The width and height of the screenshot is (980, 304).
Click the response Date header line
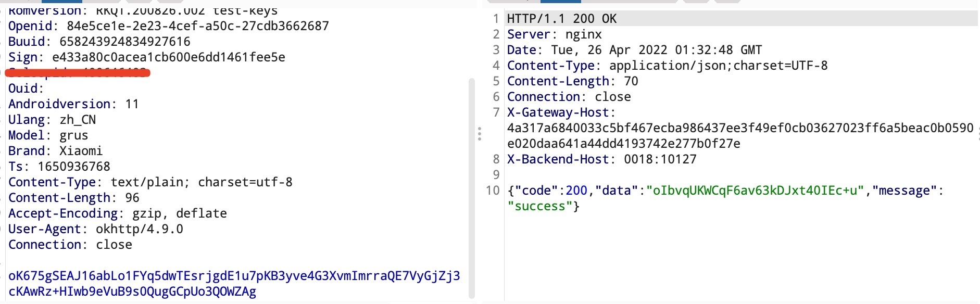point(634,50)
